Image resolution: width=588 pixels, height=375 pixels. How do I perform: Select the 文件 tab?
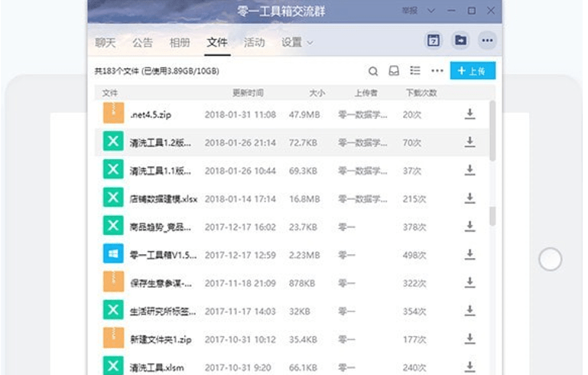coord(217,42)
